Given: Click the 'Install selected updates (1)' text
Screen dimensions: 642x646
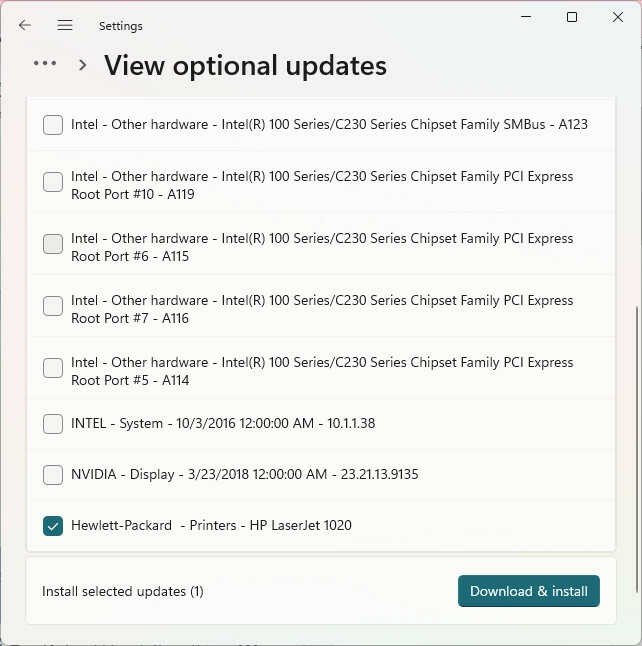Looking at the screenshot, I should (x=122, y=591).
